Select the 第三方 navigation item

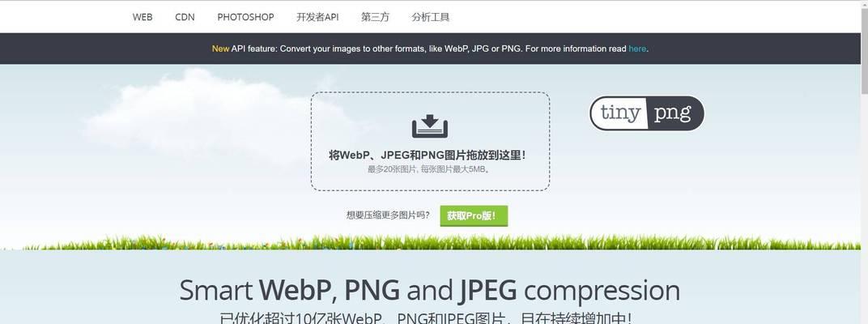[375, 17]
